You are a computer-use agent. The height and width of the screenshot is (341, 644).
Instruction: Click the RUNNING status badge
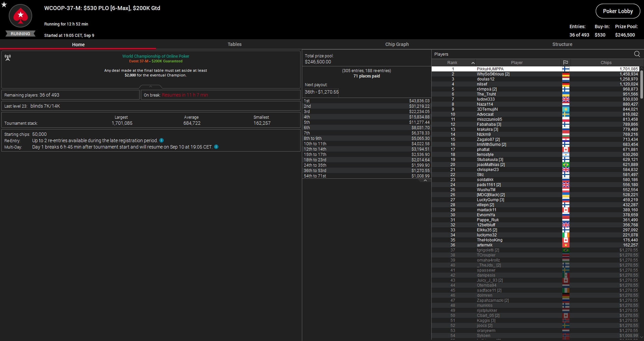point(20,34)
